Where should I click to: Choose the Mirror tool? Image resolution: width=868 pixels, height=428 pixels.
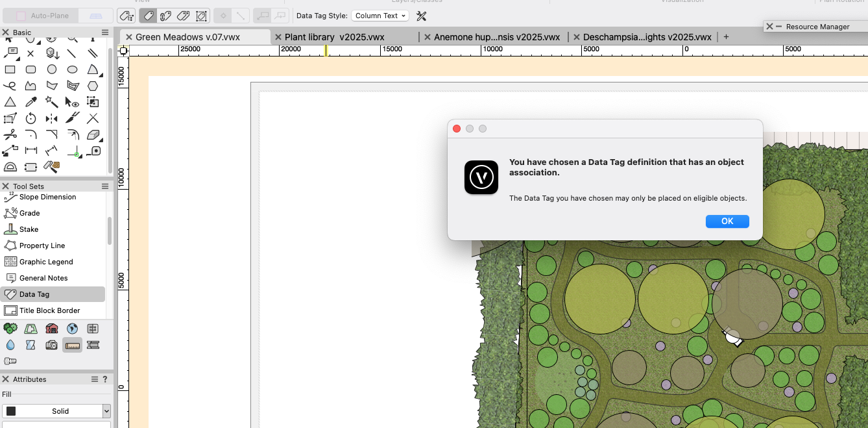tap(51, 118)
